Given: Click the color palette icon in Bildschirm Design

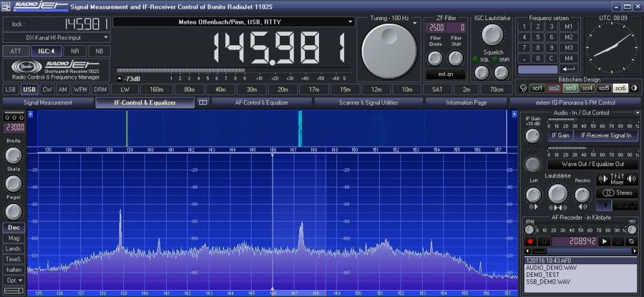Looking at the screenshot, I should point(522,88).
